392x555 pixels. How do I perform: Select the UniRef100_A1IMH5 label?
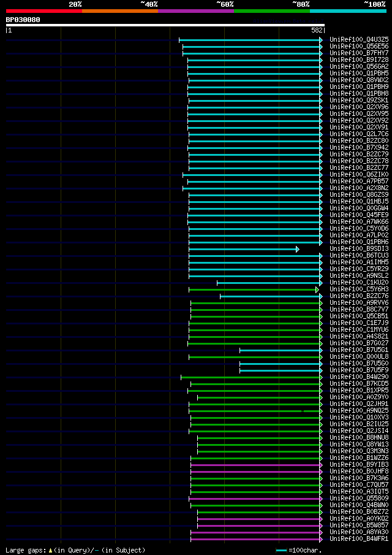359,262
